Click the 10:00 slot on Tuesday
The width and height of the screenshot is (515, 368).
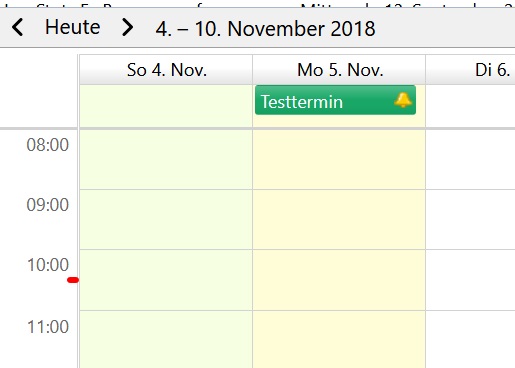[x=471, y=280]
